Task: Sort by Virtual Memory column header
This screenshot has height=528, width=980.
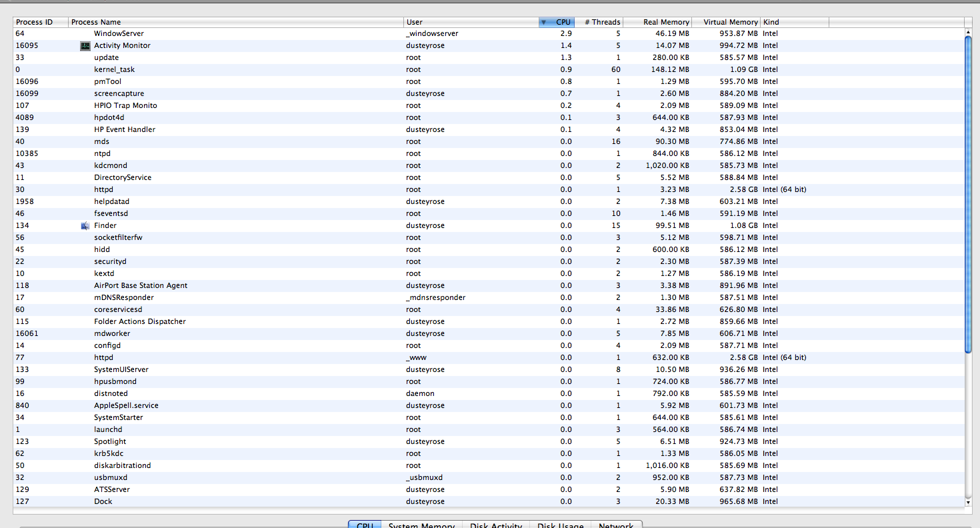Action: click(727, 22)
